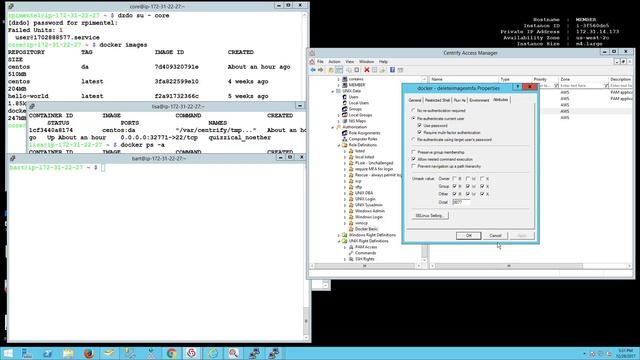Click the File Explorer folder taskbar icon
This screenshot has width=640, height=360.
tap(68, 353)
